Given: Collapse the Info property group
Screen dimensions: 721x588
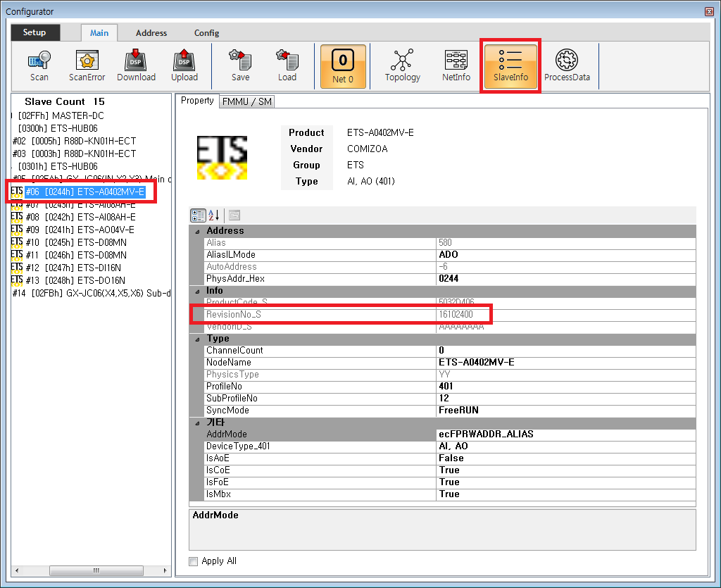Looking at the screenshot, I should coord(197,291).
